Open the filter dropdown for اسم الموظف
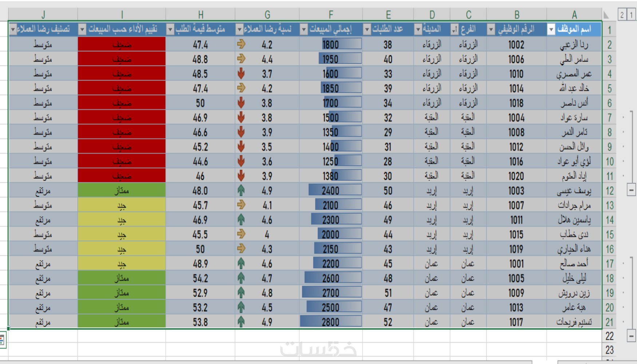 pos(551,29)
